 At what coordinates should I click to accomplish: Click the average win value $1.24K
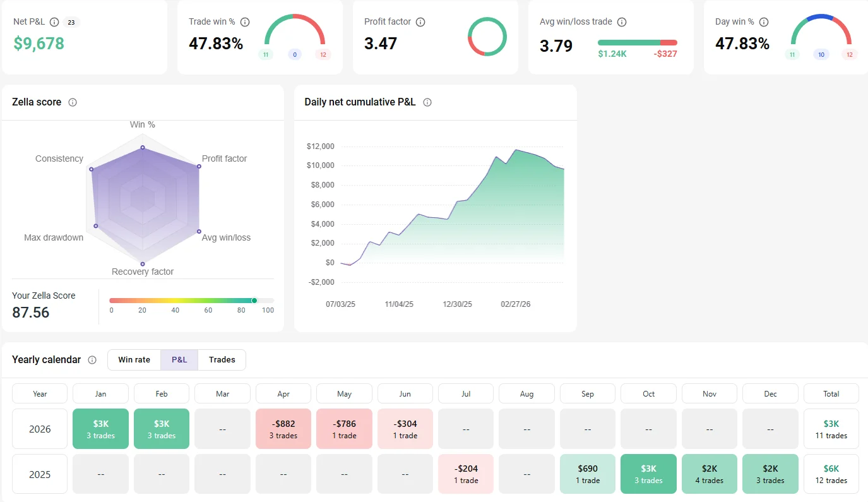coord(612,54)
